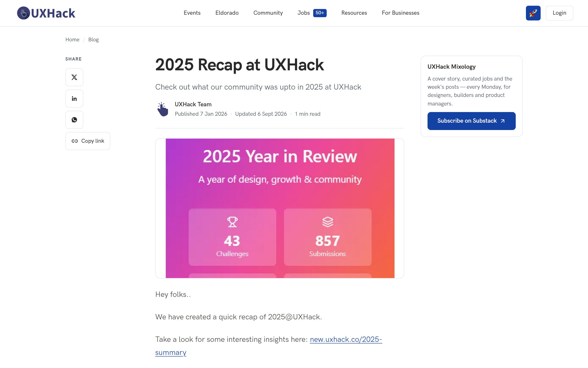Viewport: 588px width, 368px height.
Task: Click the 43 Challenges stat card
Action: [x=232, y=237]
